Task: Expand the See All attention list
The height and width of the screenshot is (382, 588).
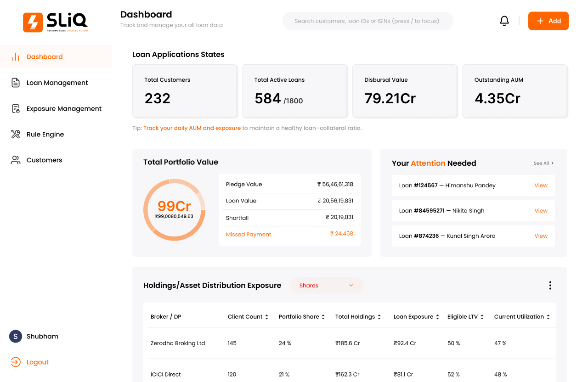Action: tap(543, 163)
